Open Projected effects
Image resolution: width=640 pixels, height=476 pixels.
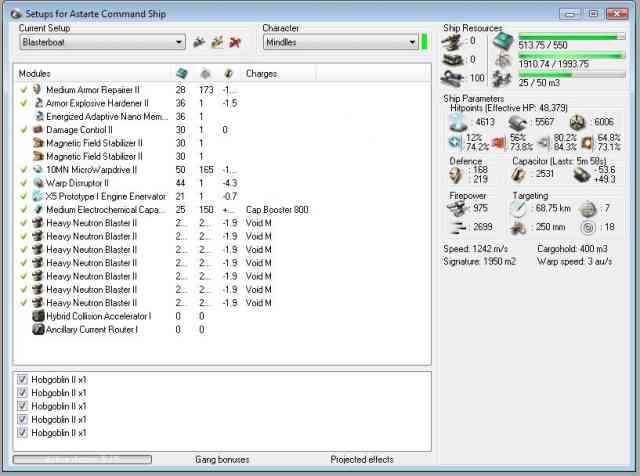[362, 460]
